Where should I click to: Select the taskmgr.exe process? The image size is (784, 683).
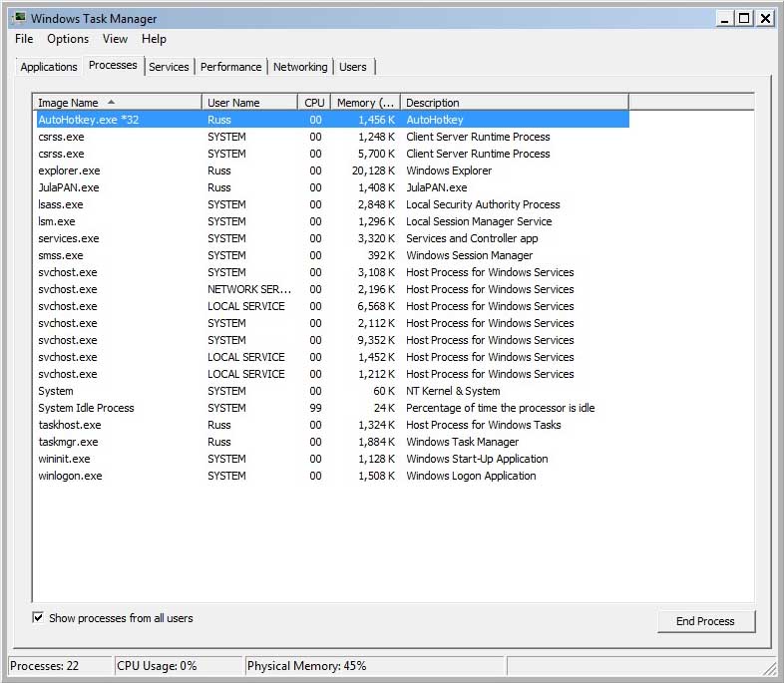[332, 442]
